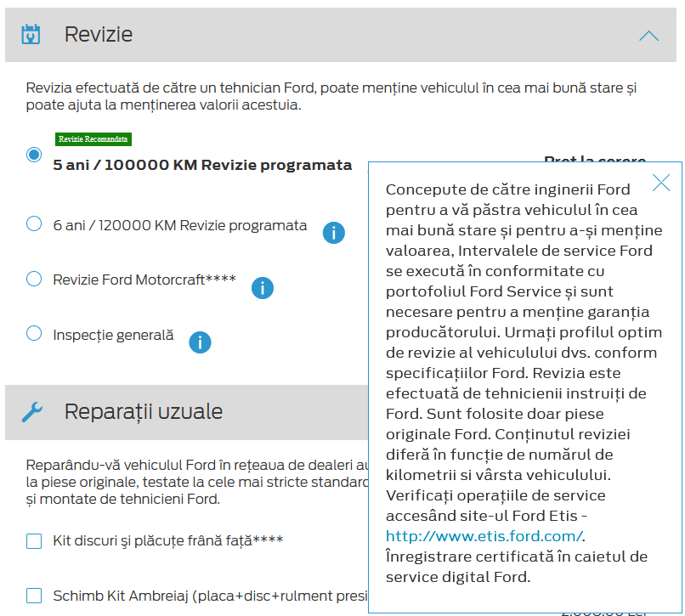Choose 6 ani / 120000 KM Revizie programata
This screenshot has width=685, height=616.
tap(34, 224)
